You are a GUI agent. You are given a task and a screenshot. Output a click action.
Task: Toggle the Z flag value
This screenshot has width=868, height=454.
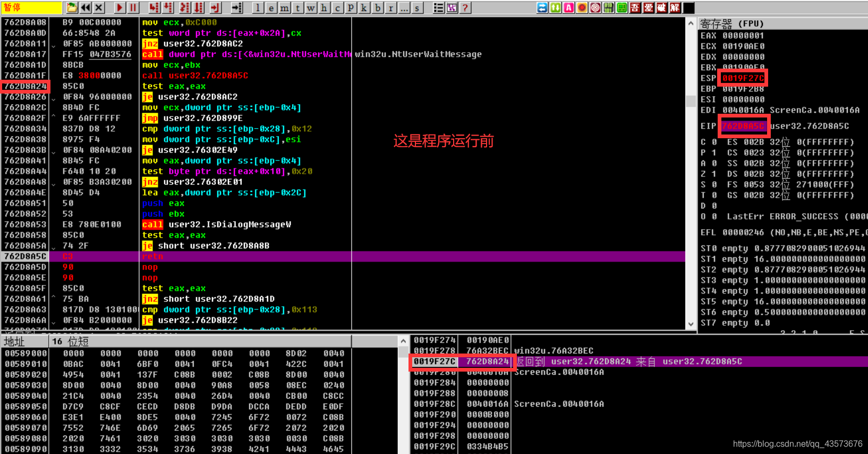pos(714,174)
